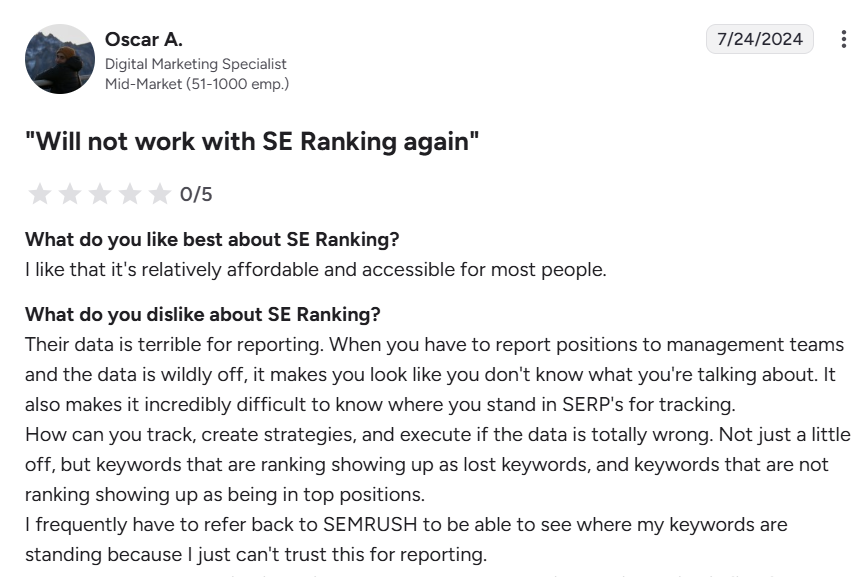Click the 7/24/2024 date badge
Viewport: 859px width, 577px height.
coord(758,39)
